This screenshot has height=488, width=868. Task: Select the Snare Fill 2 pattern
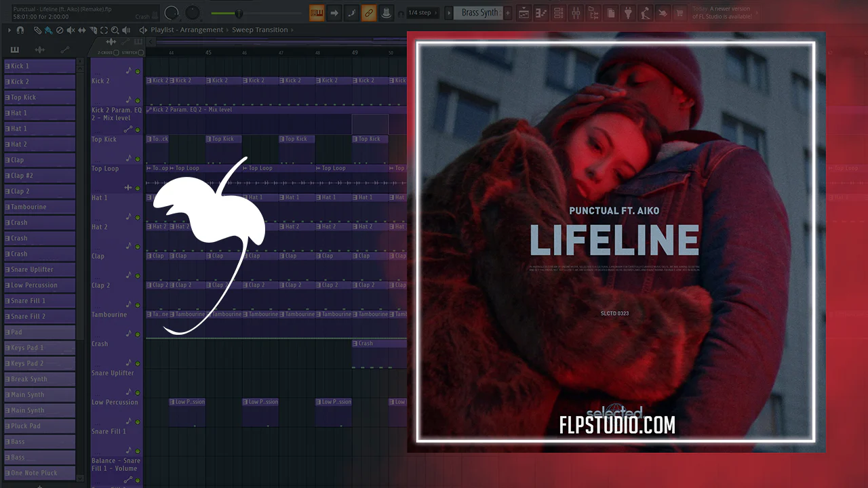pos(39,317)
